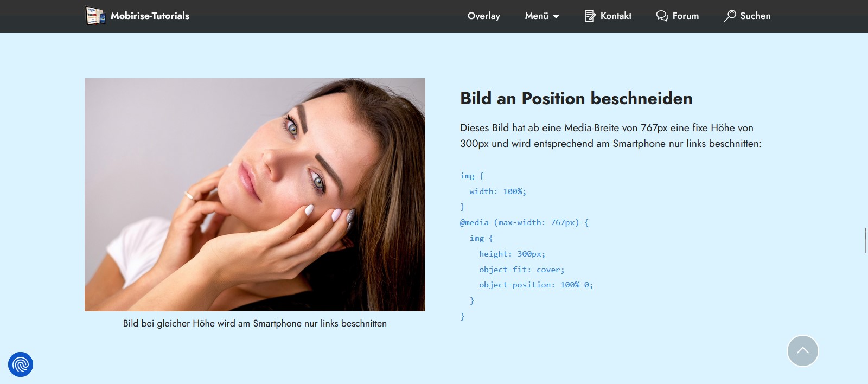The height and width of the screenshot is (384, 868).
Task: Open the Suchen search link
Action: pyautogui.click(x=755, y=16)
